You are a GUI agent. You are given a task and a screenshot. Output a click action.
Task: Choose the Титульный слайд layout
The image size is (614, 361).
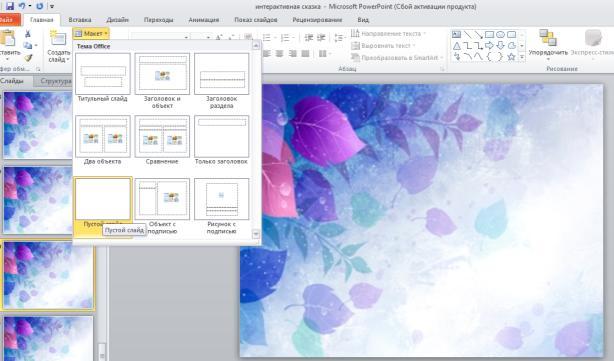pos(103,78)
